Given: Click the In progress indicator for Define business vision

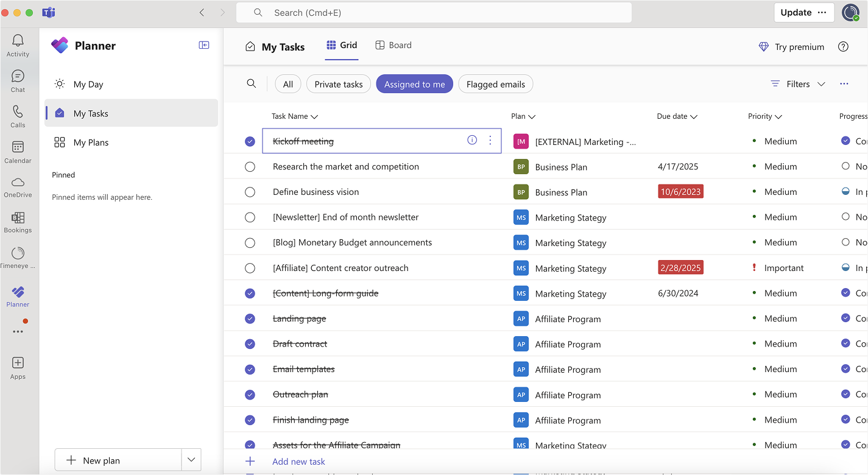Looking at the screenshot, I should click(x=847, y=191).
